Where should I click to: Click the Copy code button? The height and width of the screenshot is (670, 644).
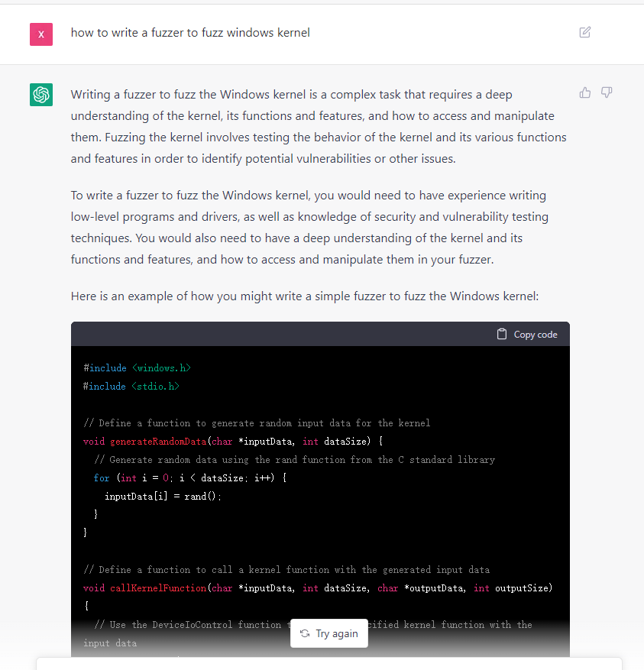527,334
